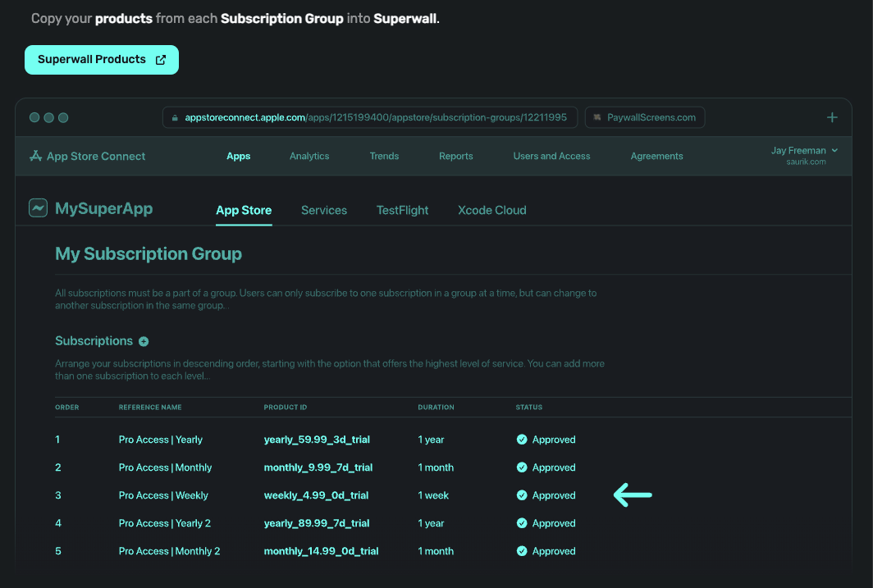Click the My Subscription Group heading

pos(148,253)
